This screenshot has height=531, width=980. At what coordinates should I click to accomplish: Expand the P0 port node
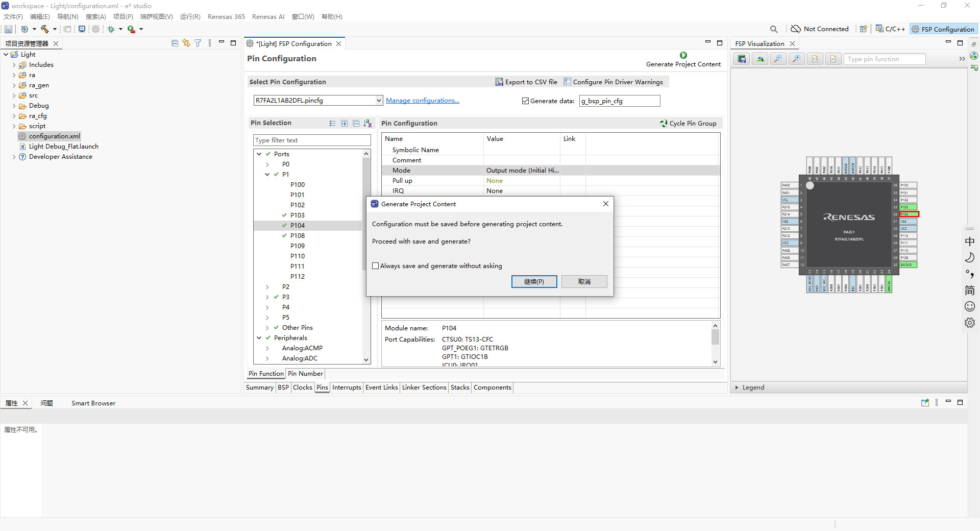tap(267, 164)
